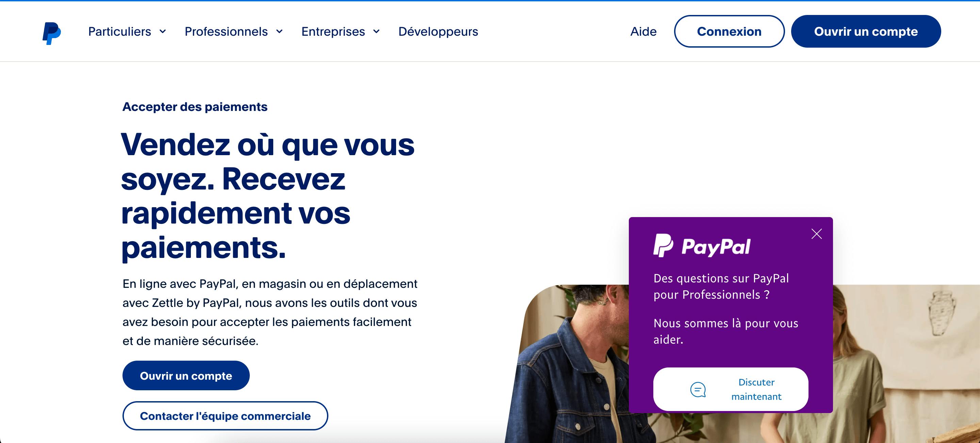Click the Connexion button
Image resolution: width=980 pixels, height=443 pixels.
(x=729, y=31)
